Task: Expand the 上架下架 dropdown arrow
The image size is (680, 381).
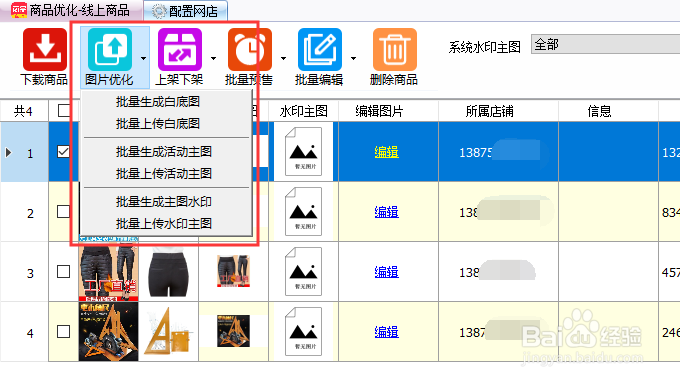Action: (213, 58)
